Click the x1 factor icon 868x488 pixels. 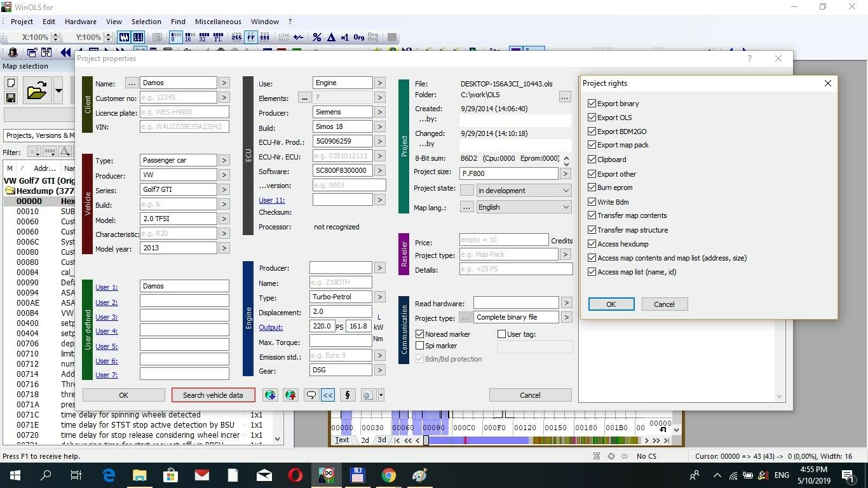click(x=344, y=37)
